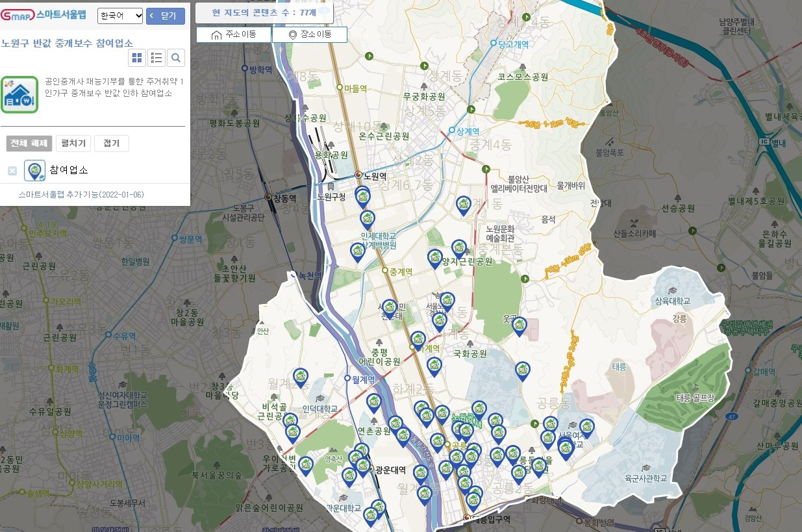The width and height of the screenshot is (802, 532).
Task: Open the 한국어 language dropdown
Action: [120, 16]
